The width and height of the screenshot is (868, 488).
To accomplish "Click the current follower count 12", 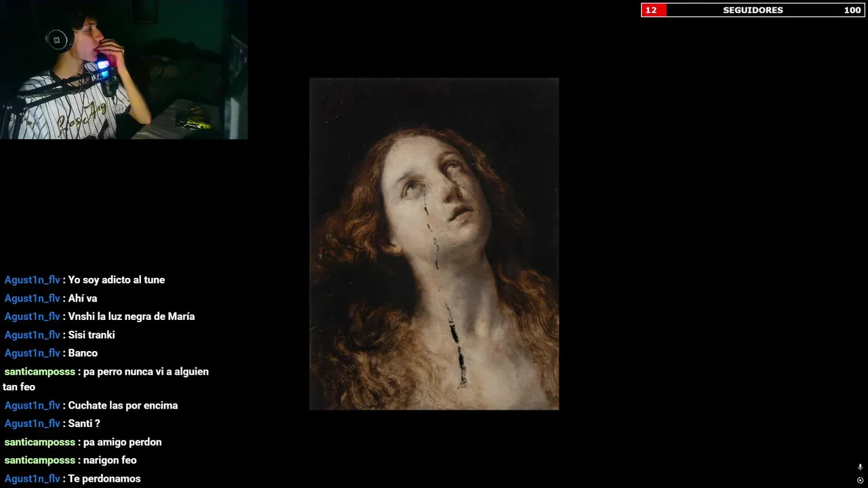I will point(651,10).
